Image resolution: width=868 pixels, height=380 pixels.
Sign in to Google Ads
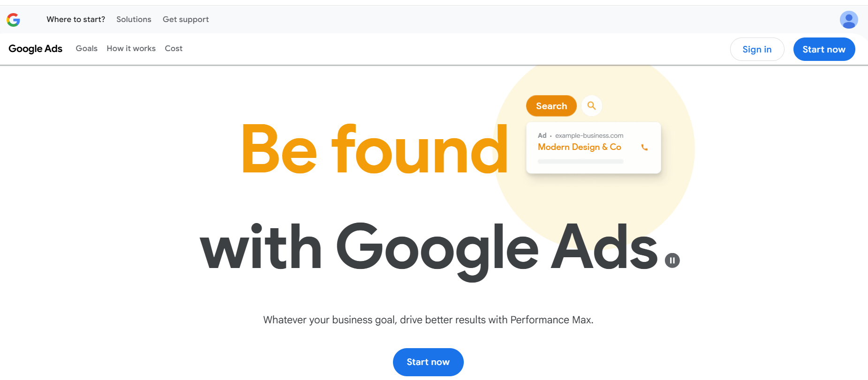[x=757, y=49]
